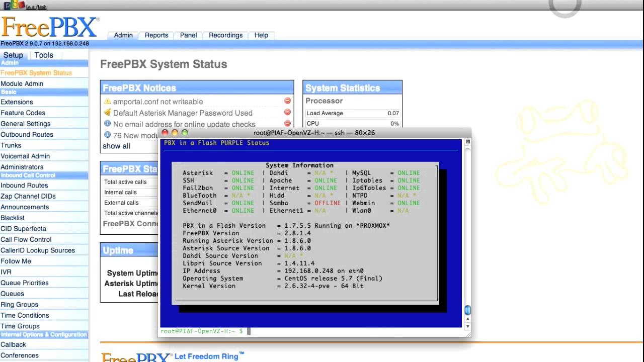Click the ssh terminal vertical scrollbar thumb
The width and height of the screenshot is (644, 362).
pos(467,310)
